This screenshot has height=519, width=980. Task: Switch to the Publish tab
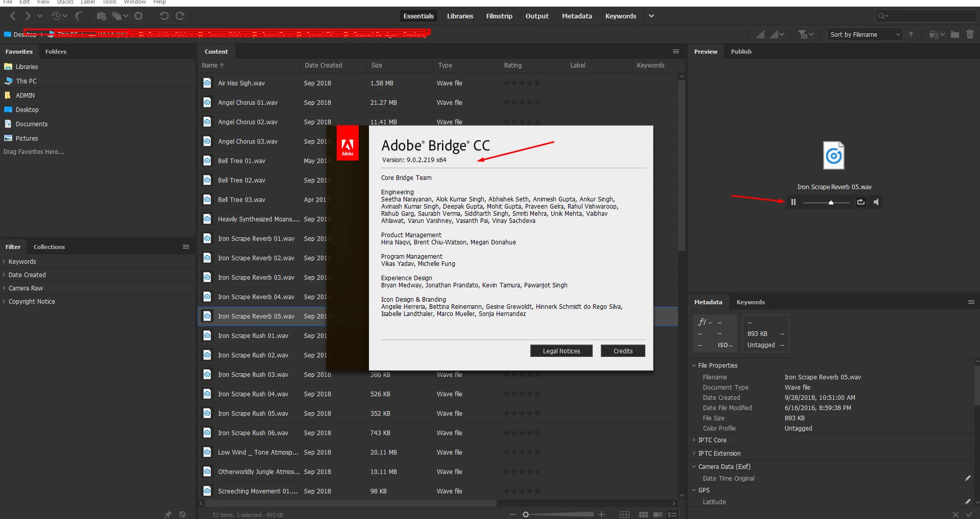tap(741, 52)
